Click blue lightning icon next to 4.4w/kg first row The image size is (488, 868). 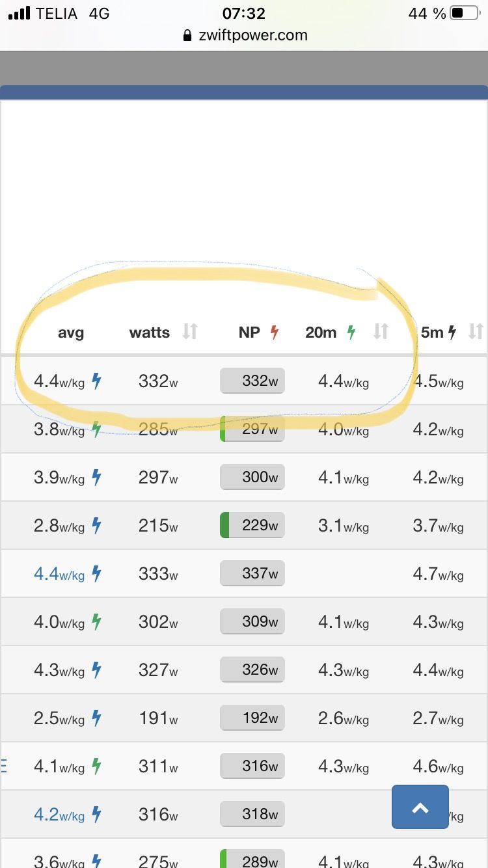[96, 381]
